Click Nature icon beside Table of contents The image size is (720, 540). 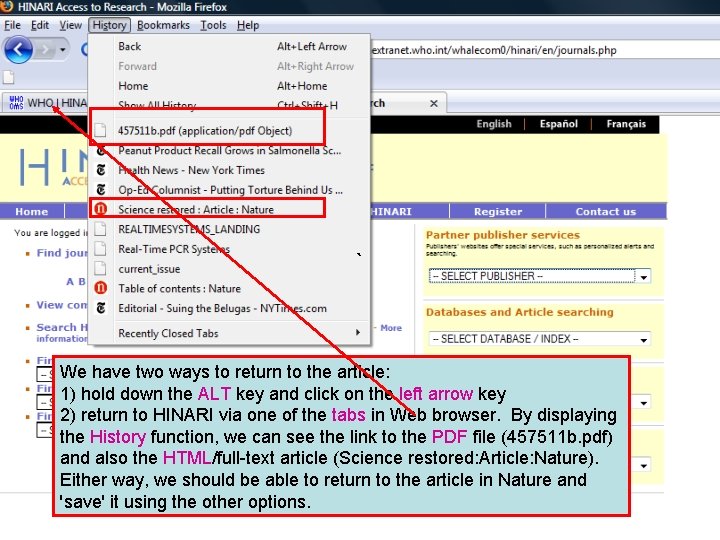tap(101, 288)
